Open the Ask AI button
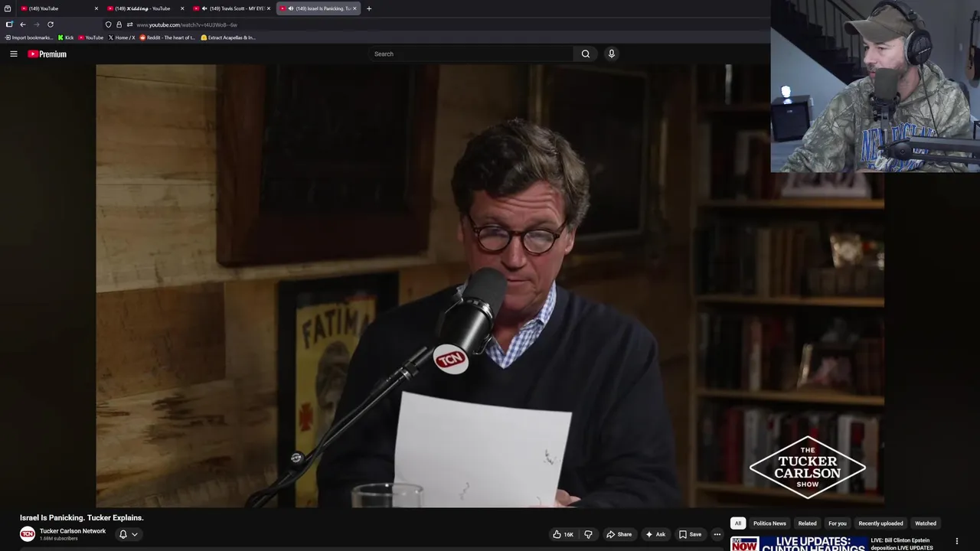The image size is (980, 551). [x=655, y=534]
